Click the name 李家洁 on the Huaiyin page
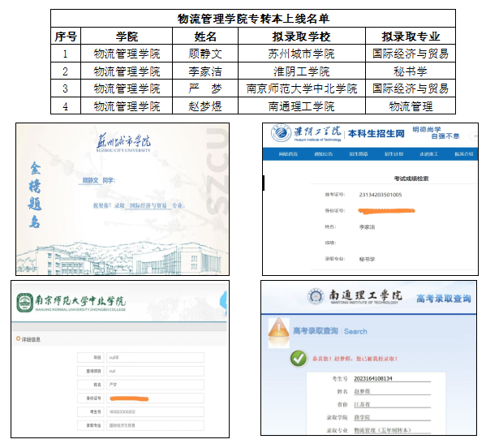 pyautogui.click(x=367, y=227)
